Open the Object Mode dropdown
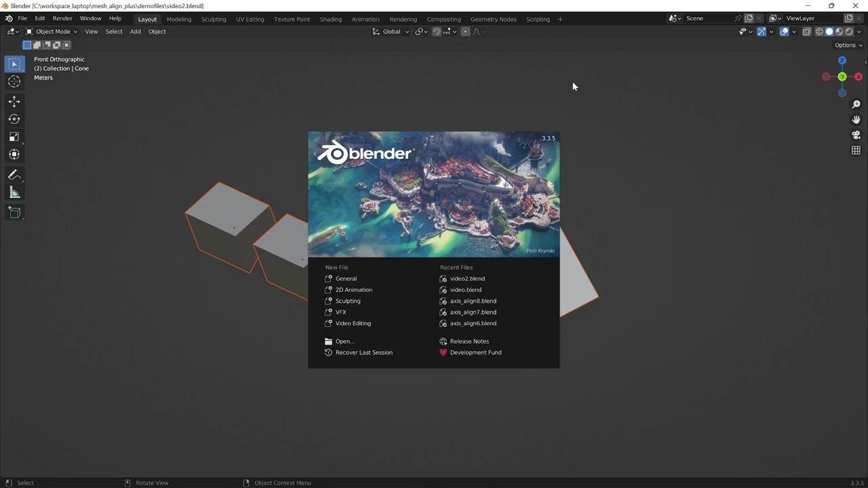The image size is (868, 488). click(52, 32)
